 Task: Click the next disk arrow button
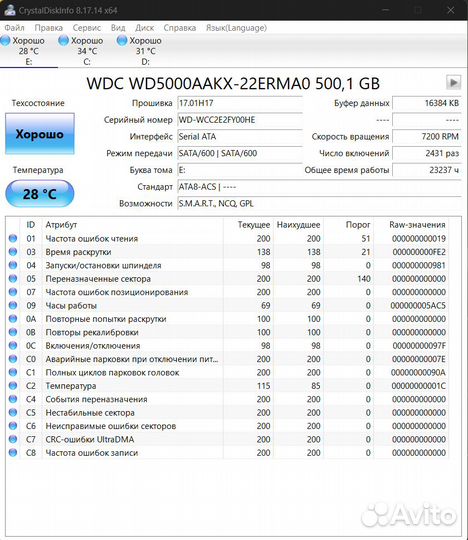pos(453,83)
